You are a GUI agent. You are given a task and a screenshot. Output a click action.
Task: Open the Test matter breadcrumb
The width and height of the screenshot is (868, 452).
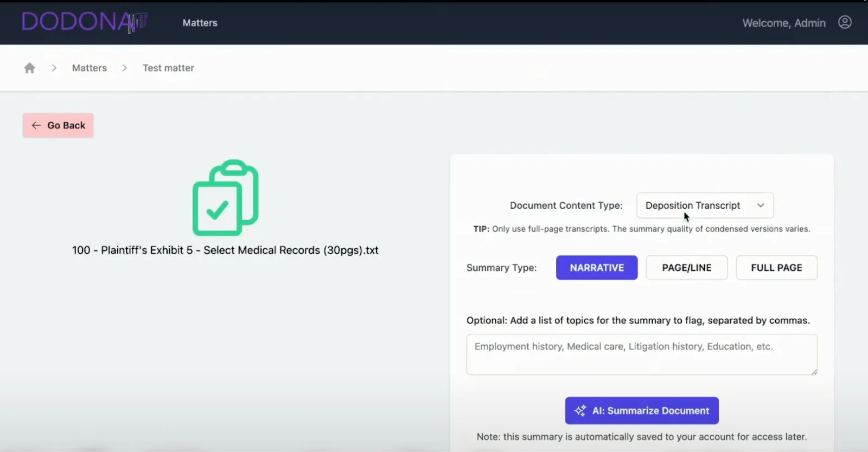(168, 68)
